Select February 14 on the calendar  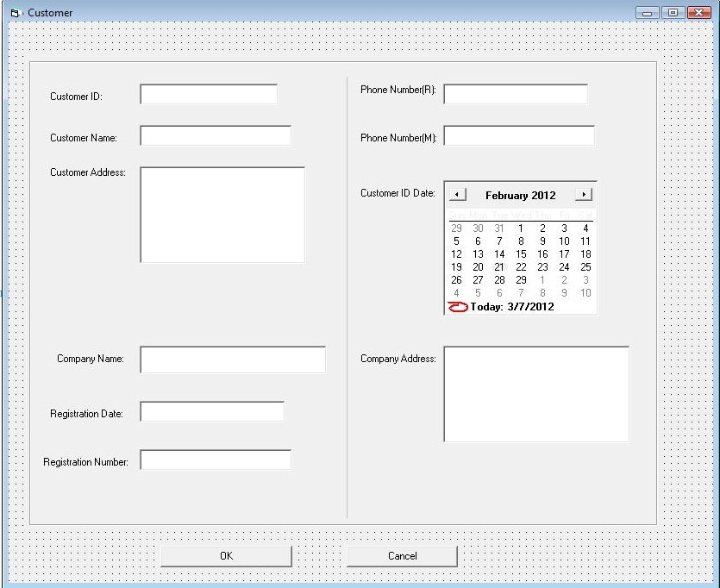[499, 253]
